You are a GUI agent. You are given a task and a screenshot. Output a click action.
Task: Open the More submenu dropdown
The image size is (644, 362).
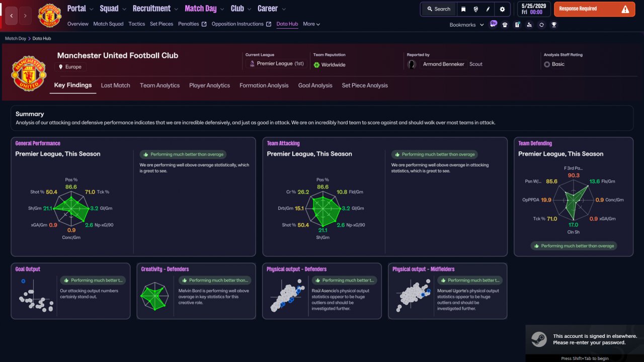[x=311, y=24]
